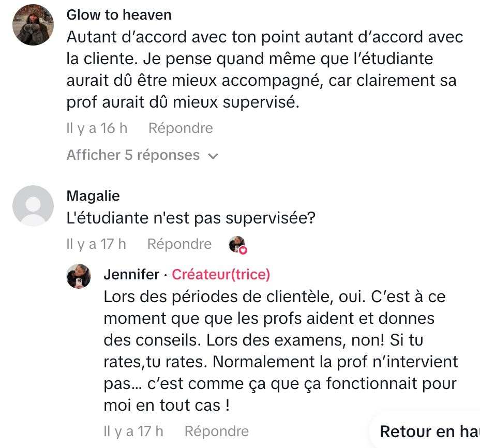The width and height of the screenshot is (480, 448).
Task: Click the Magalie username
Action: point(93,196)
